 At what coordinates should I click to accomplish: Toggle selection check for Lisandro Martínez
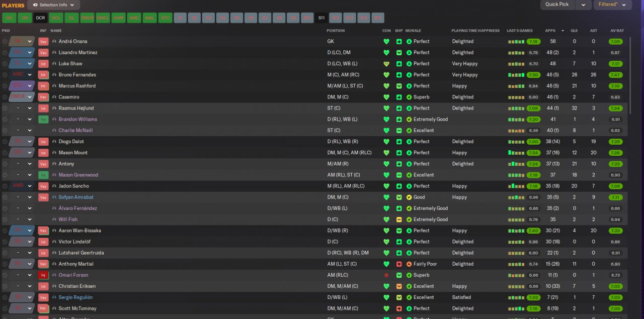point(5,53)
